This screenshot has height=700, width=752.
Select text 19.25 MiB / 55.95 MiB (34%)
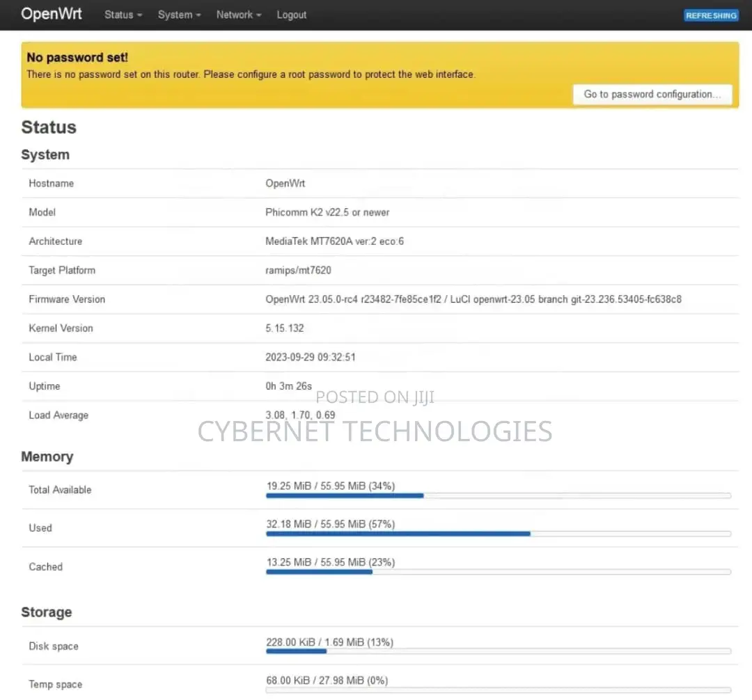click(x=331, y=486)
